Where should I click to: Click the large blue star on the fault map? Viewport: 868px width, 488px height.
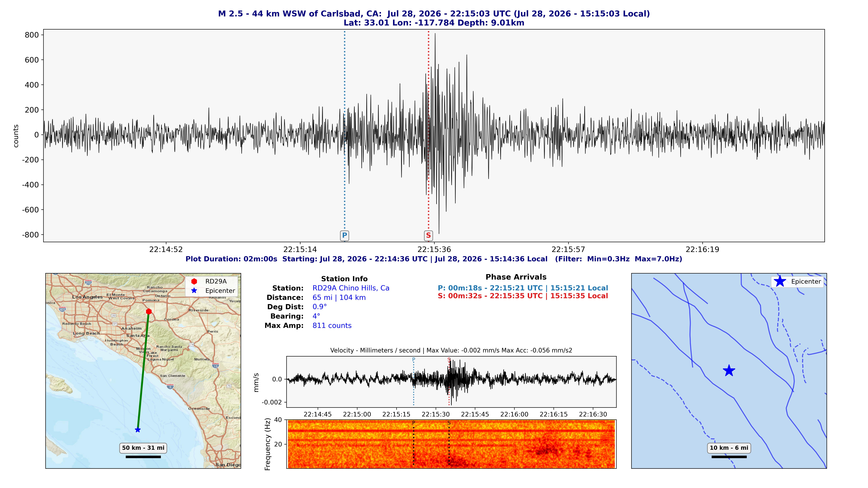coord(729,371)
